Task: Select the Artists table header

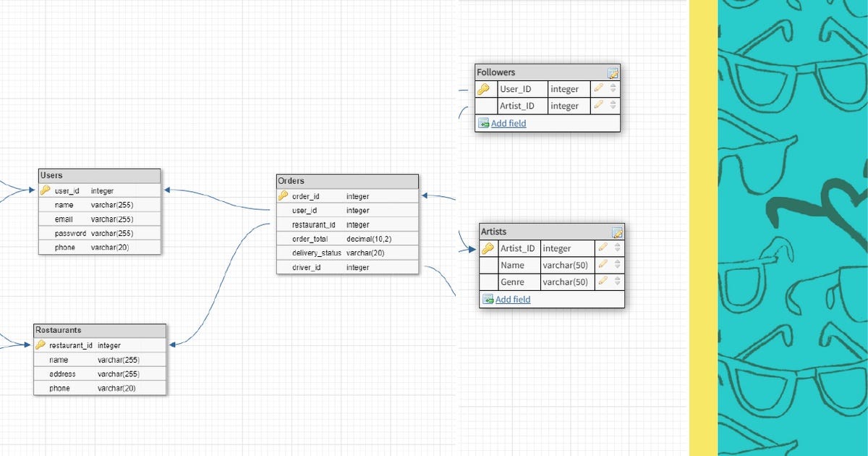Action: tap(552, 232)
